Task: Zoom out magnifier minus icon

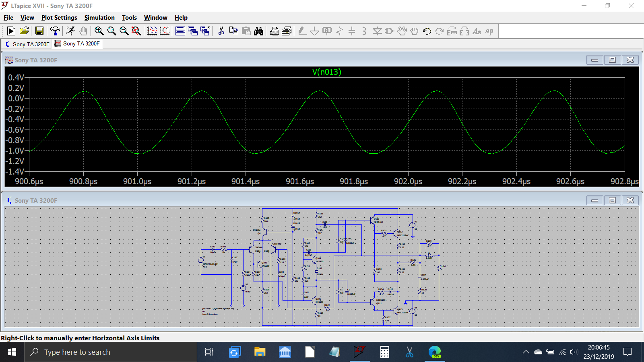Action: tap(124, 31)
